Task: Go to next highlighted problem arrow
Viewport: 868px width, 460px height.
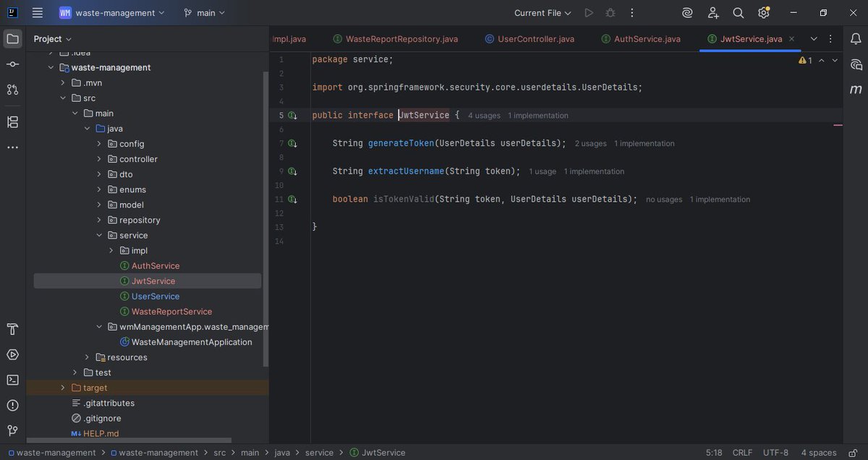Action: pos(835,61)
